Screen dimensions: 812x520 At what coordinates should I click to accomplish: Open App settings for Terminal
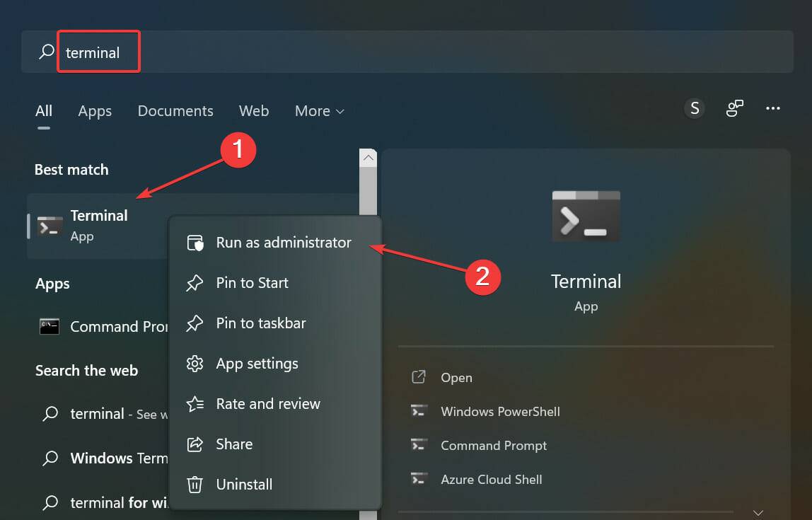[256, 364]
